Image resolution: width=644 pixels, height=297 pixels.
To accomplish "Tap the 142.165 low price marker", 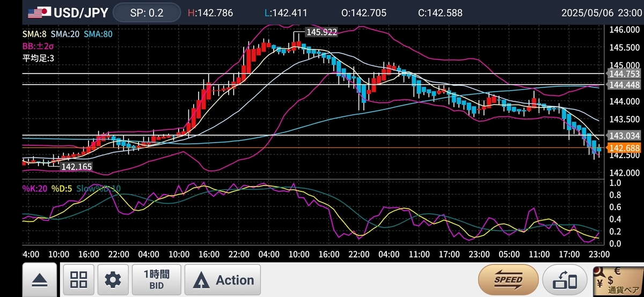I will point(76,167).
